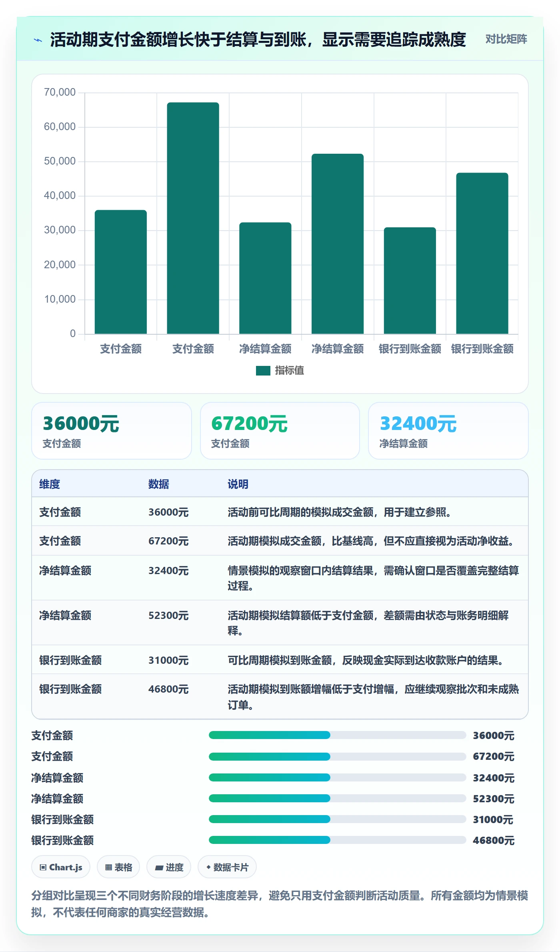Click the description starting 情景模拟的观察窗口
This screenshot has height=952, width=560.
[x=374, y=578]
